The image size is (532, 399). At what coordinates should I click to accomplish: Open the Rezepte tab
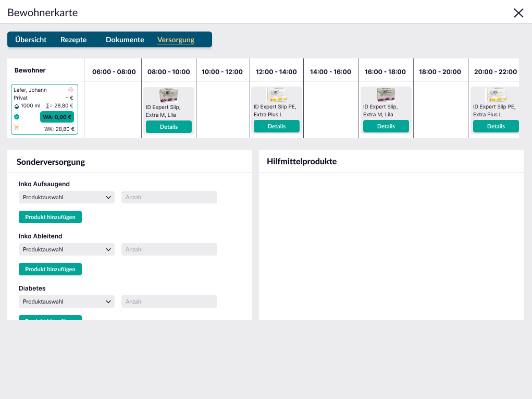(x=73, y=40)
